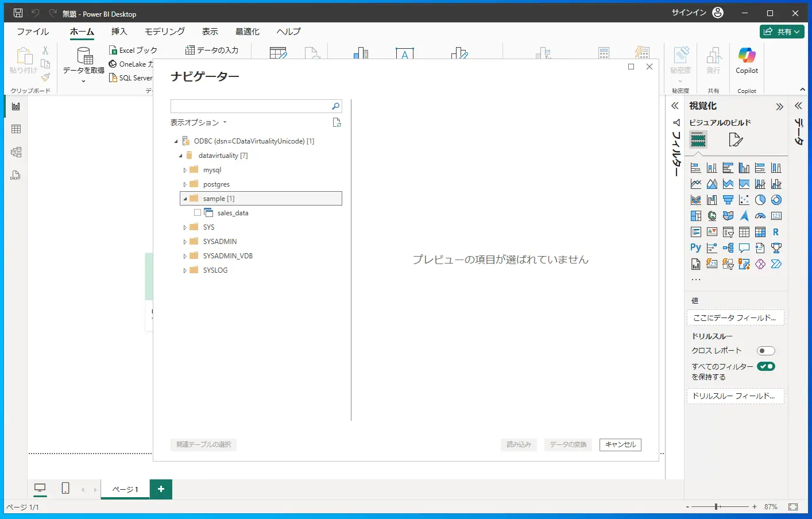Click the Save icon in title bar

pos(18,13)
